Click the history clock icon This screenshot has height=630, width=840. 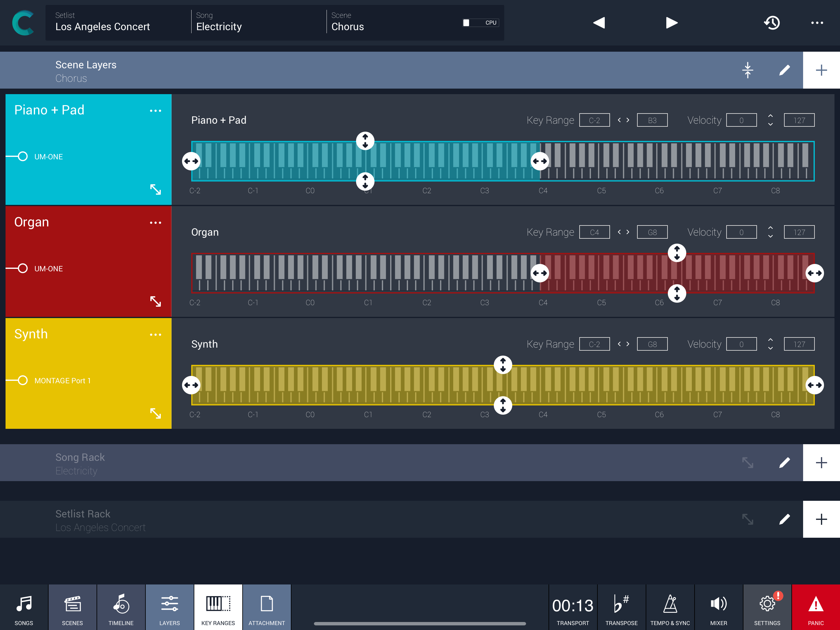pyautogui.click(x=772, y=23)
